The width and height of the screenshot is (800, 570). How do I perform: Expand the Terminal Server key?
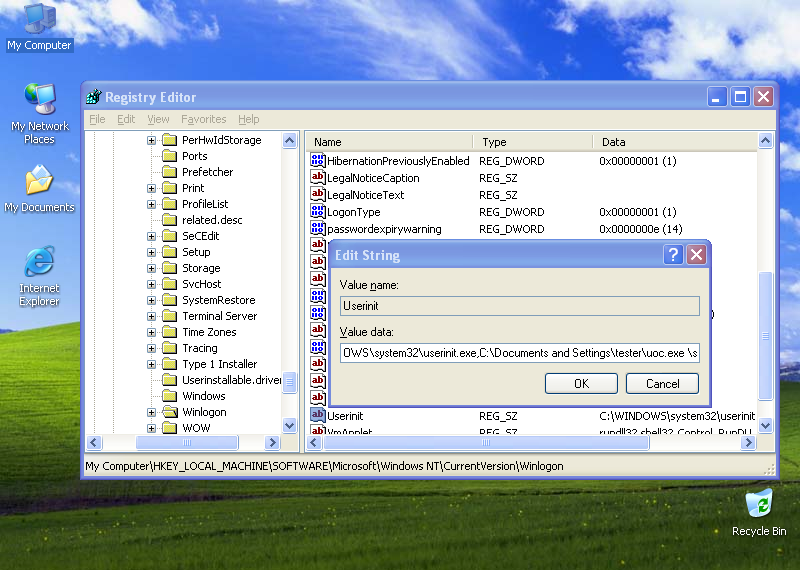pyautogui.click(x=151, y=316)
